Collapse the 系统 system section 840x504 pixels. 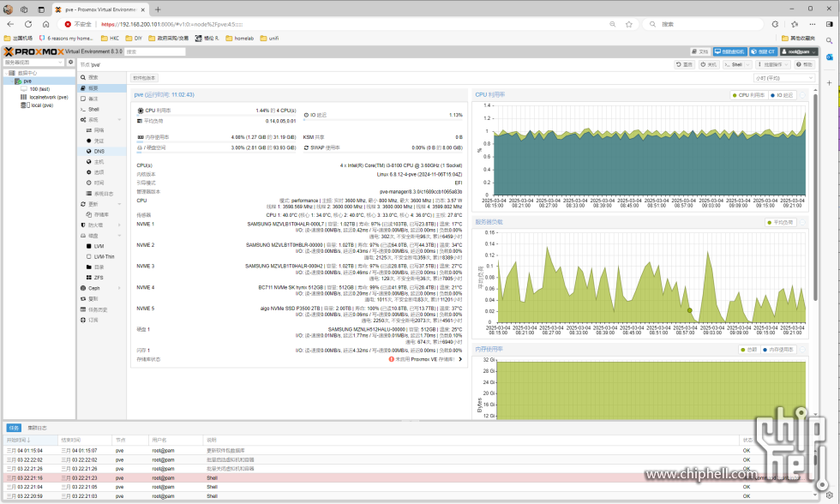coord(119,120)
